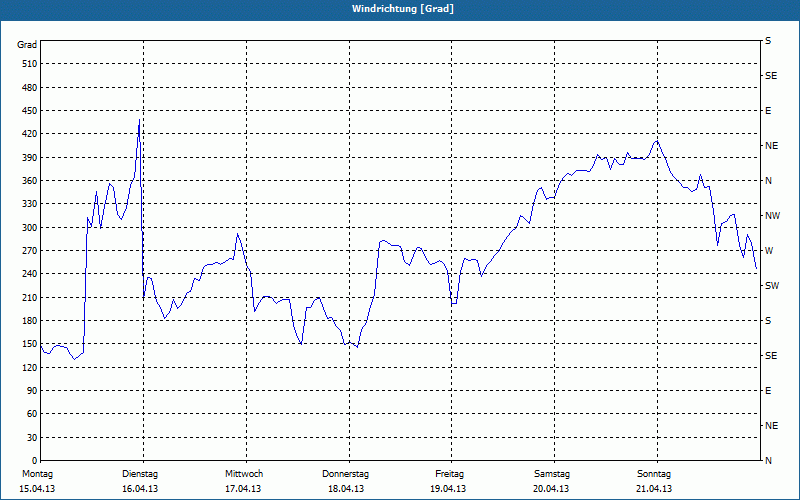
Task: Click the 'W' compass direction label
Action: click(x=769, y=251)
